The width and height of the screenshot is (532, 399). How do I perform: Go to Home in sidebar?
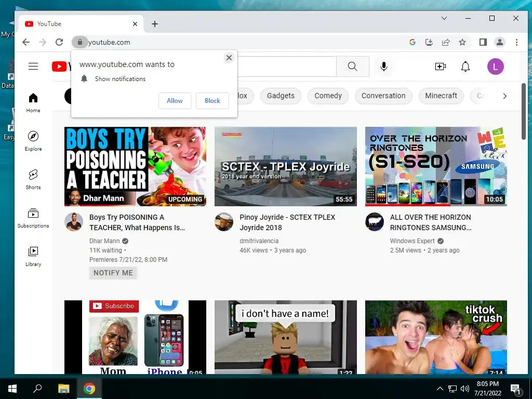33,103
